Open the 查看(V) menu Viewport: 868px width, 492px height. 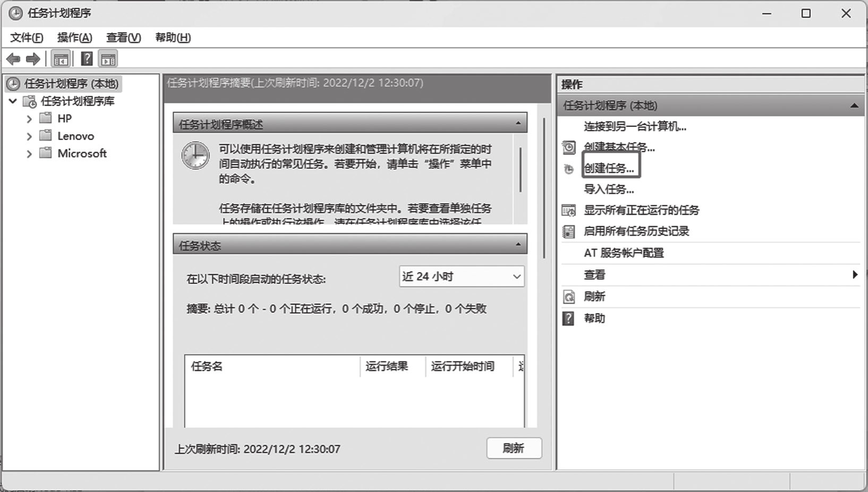tap(123, 38)
